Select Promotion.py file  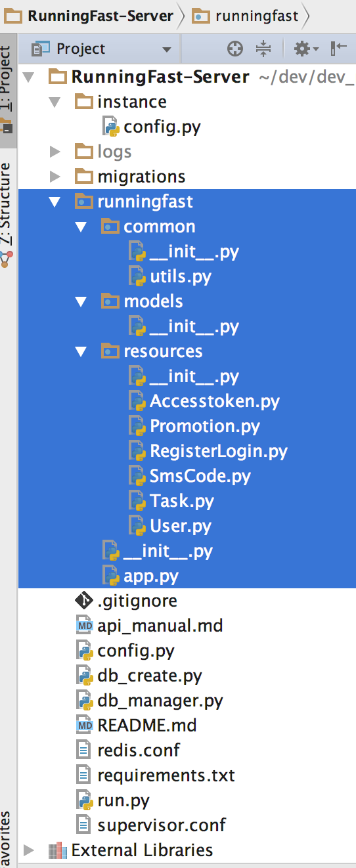point(205,426)
